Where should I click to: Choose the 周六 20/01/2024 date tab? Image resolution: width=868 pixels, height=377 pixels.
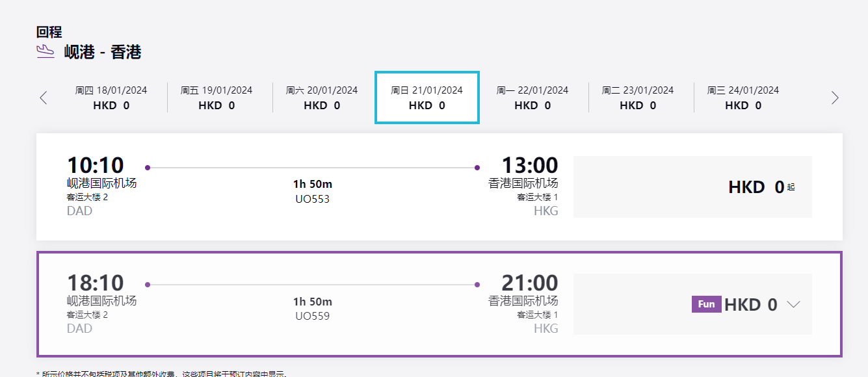click(322, 97)
